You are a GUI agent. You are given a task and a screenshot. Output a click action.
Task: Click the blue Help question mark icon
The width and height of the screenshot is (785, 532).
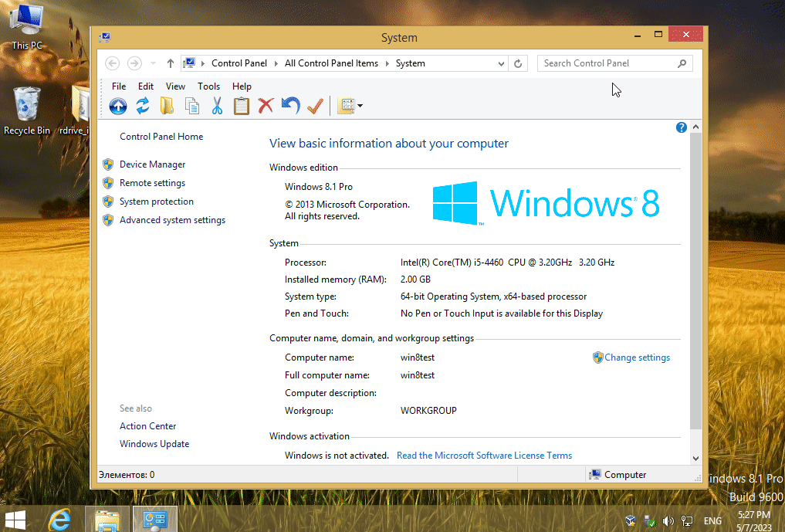click(682, 127)
